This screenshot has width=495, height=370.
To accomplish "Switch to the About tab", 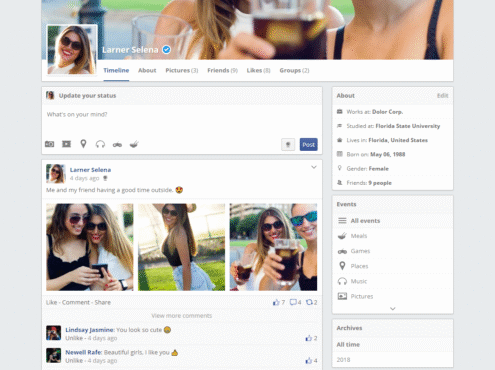I will click(x=147, y=70).
